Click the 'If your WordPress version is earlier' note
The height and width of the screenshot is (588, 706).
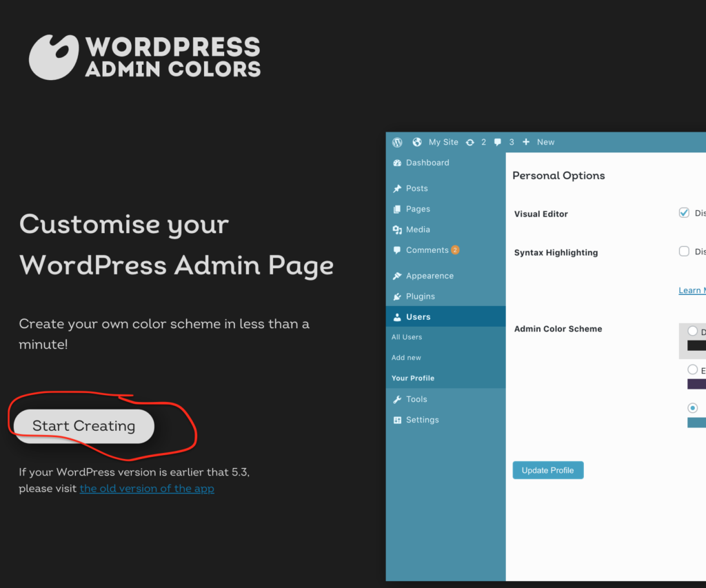[x=134, y=480]
